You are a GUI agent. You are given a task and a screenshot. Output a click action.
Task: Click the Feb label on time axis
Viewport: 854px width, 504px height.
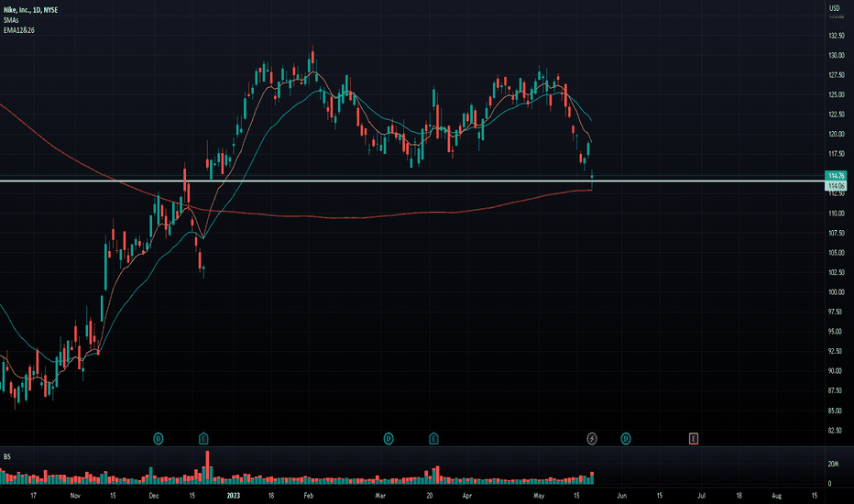(308, 495)
